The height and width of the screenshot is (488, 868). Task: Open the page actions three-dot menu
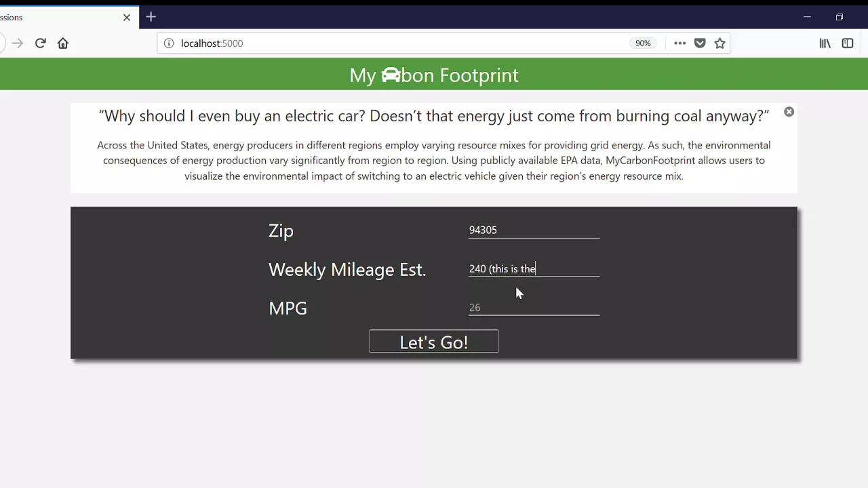tap(679, 43)
